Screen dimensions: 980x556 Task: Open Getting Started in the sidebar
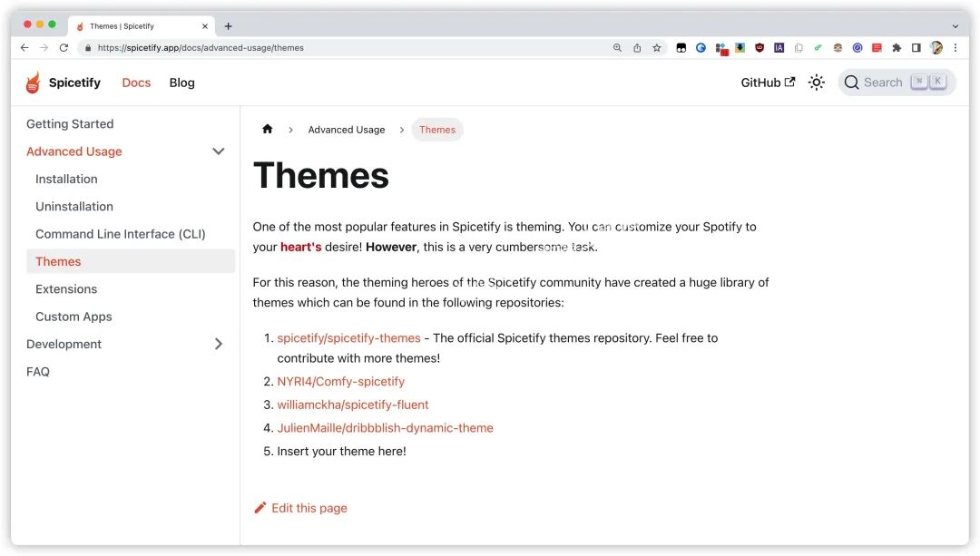click(x=70, y=123)
